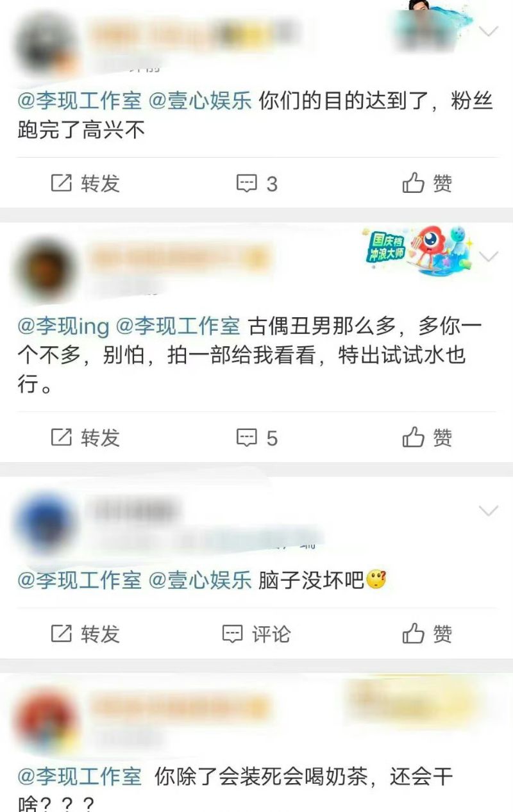Viewport: 513px width, 812px height.
Task: Open @李现工作室 mention in the last post
Action: tap(80, 777)
